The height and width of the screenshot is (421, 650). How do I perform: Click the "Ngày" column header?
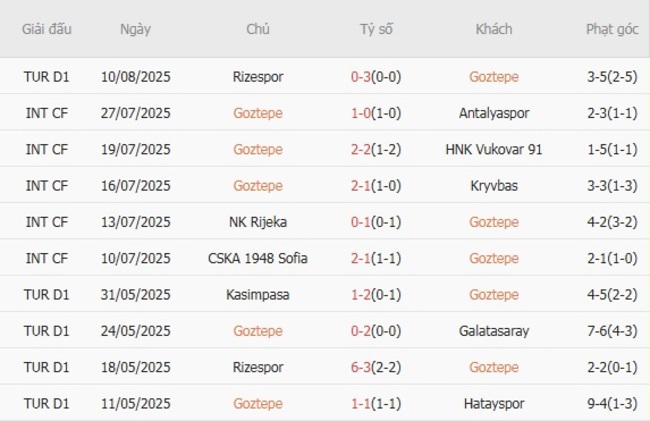[x=136, y=29]
